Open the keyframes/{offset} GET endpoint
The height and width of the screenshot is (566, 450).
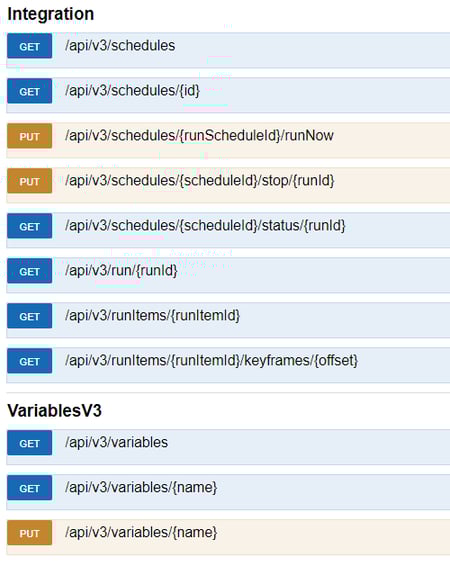228,365
